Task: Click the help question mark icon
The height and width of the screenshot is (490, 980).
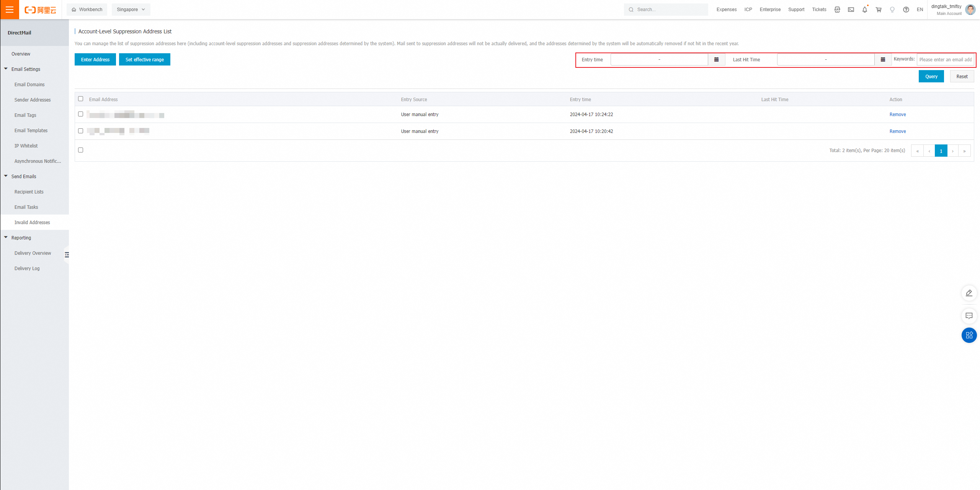Action: pyautogui.click(x=906, y=10)
